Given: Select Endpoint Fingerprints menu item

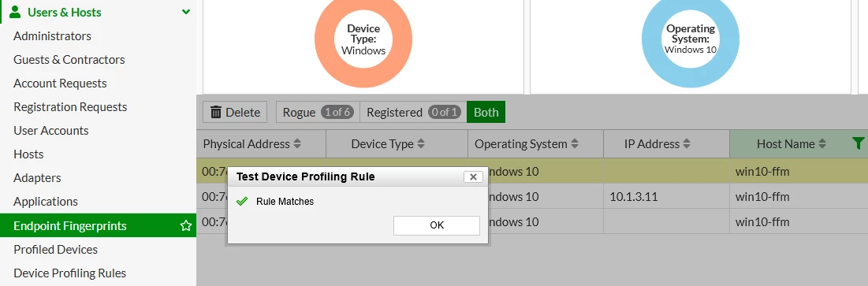Looking at the screenshot, I should (98, 225).
